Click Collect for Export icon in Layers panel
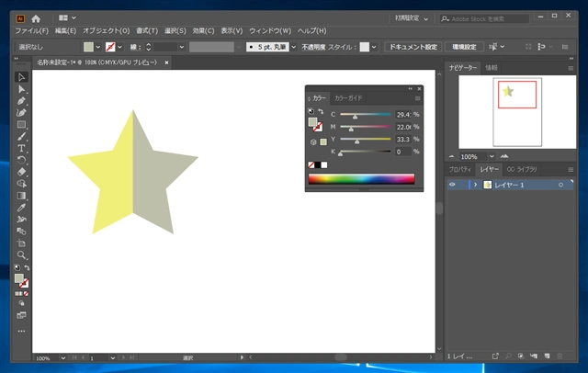The image size is (588, 373). pos(495,356)
